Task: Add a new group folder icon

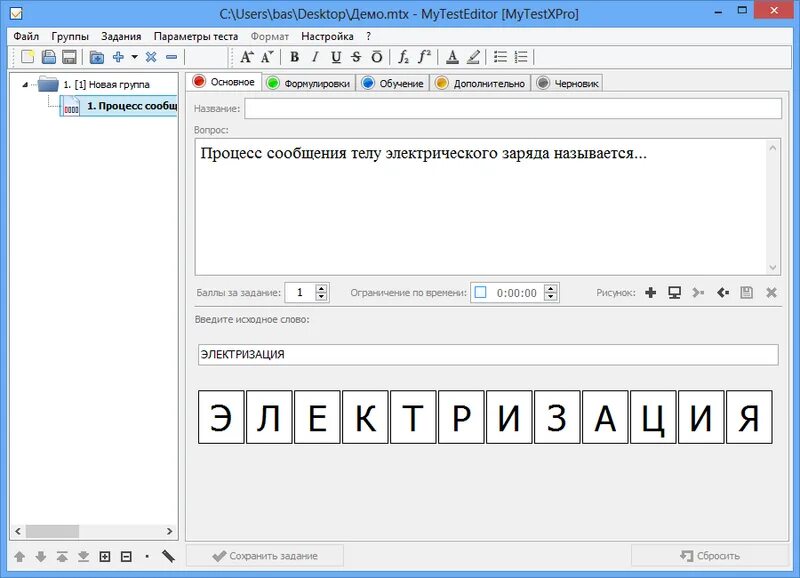Action: [96, 57]
